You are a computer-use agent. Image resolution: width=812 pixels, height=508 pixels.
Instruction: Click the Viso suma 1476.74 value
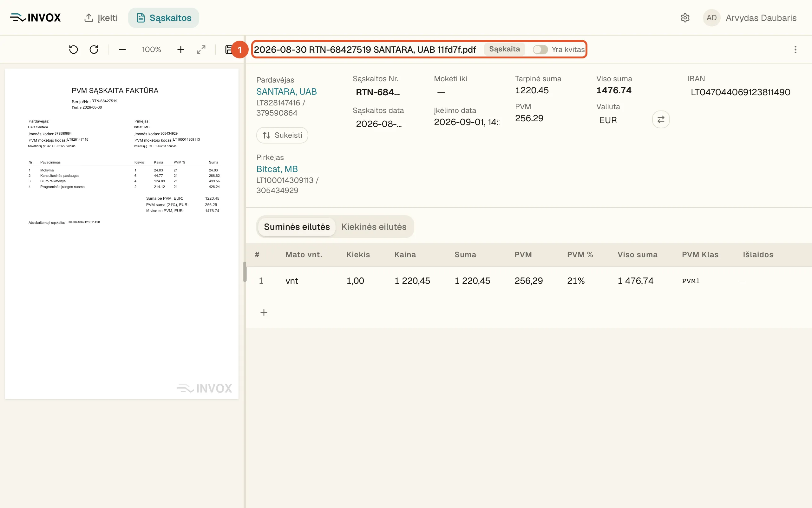click(614, 90)
